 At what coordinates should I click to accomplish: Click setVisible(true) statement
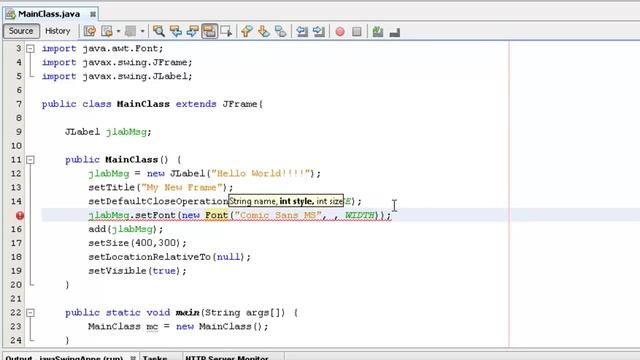[137, 271]
